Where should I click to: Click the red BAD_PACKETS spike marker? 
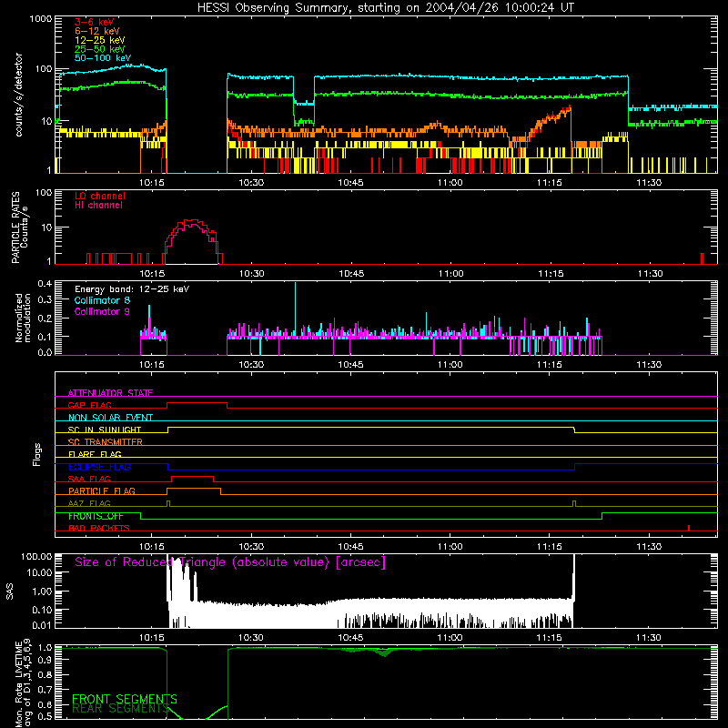(x=689, y=528)
